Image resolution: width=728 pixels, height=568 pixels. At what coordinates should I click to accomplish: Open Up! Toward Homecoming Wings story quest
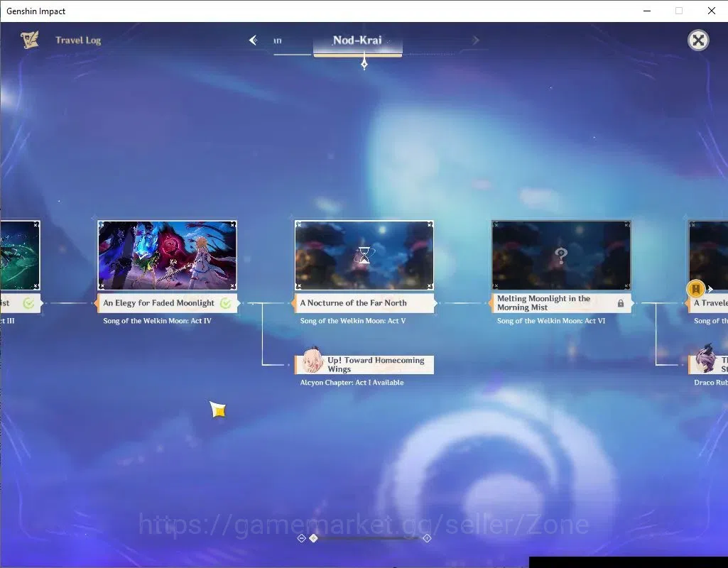coord(364,365)
